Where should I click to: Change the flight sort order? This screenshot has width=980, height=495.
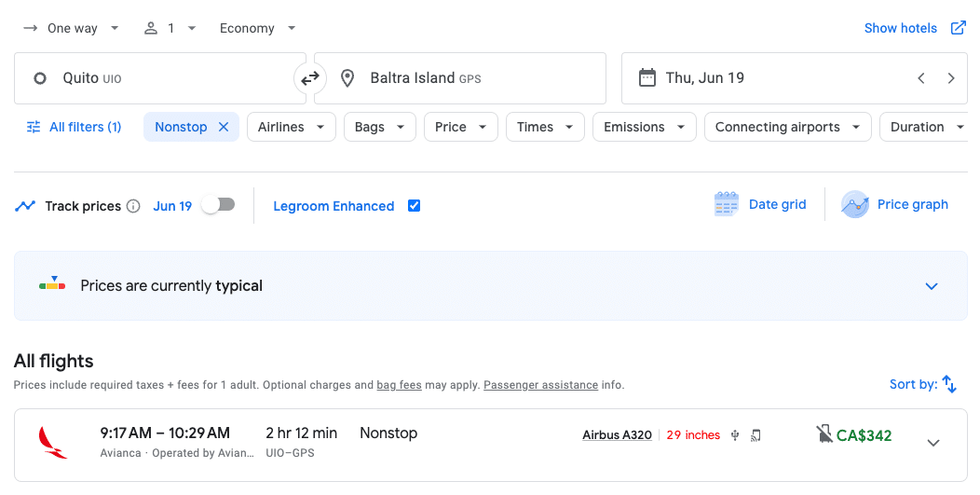point(923,384)
